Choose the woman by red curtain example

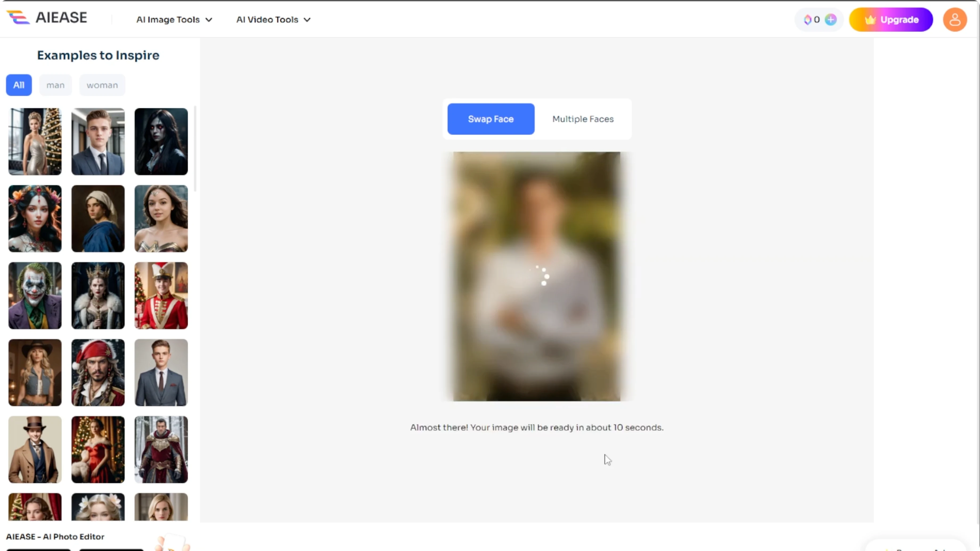[35, 507]
